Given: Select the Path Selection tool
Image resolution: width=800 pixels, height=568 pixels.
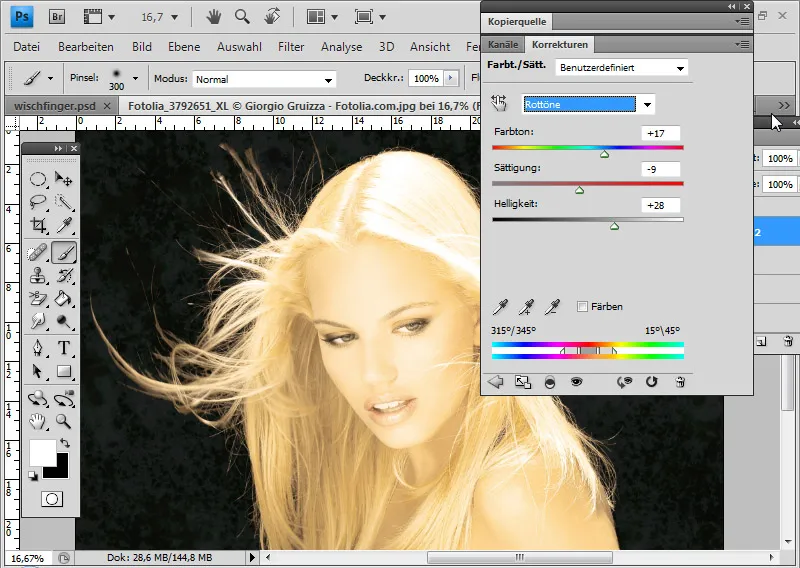Looking at the screenshot, I should point(38,371).
